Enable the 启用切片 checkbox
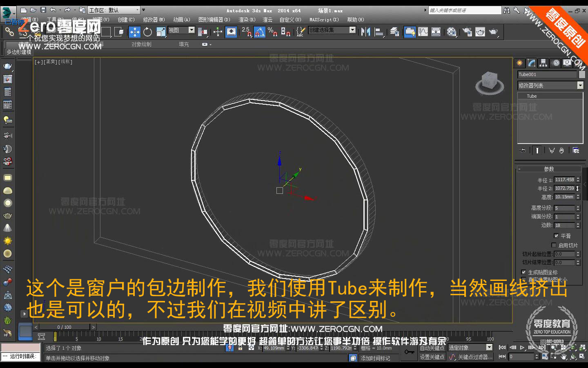588x368 pixels. [554, 245]
